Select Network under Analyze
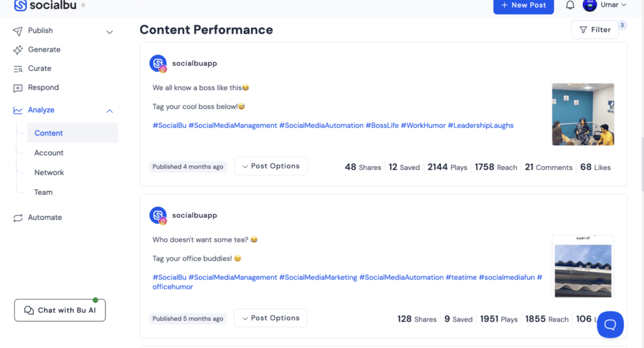 49,172
